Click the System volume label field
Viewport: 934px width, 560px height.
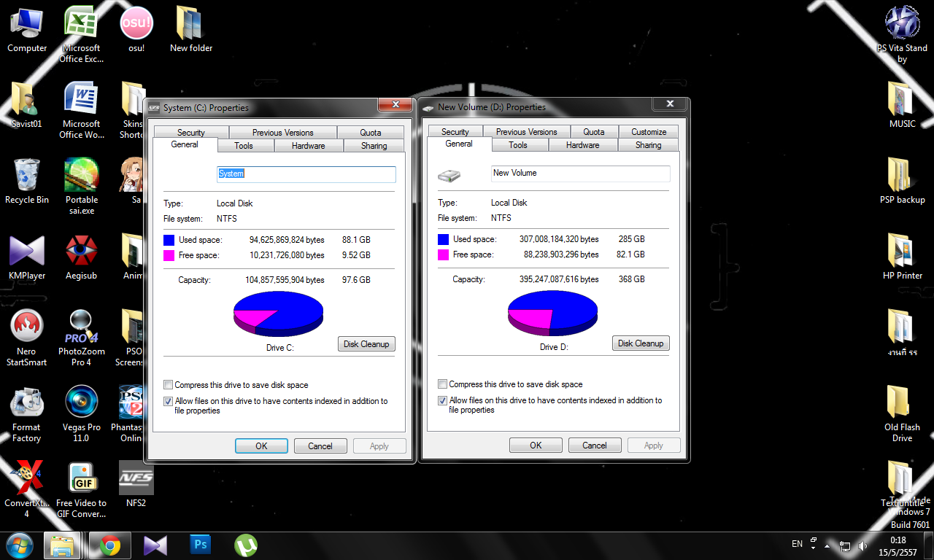click(306, 174)
